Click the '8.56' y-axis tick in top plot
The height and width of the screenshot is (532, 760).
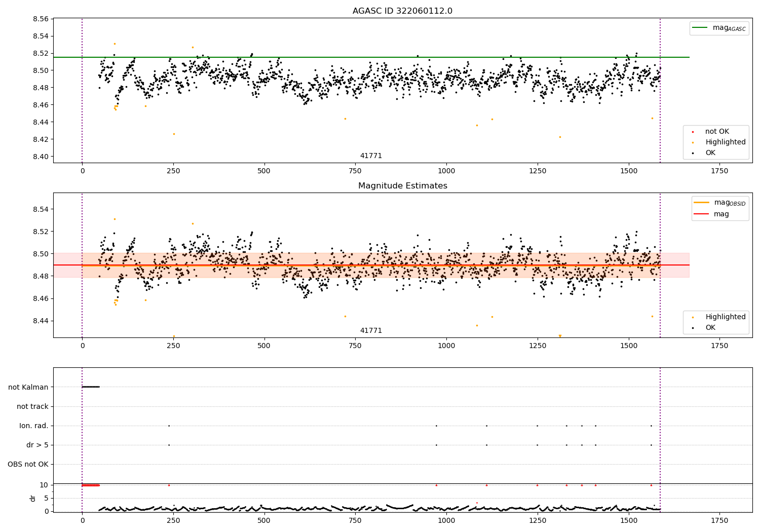click(x=41, y=19)
